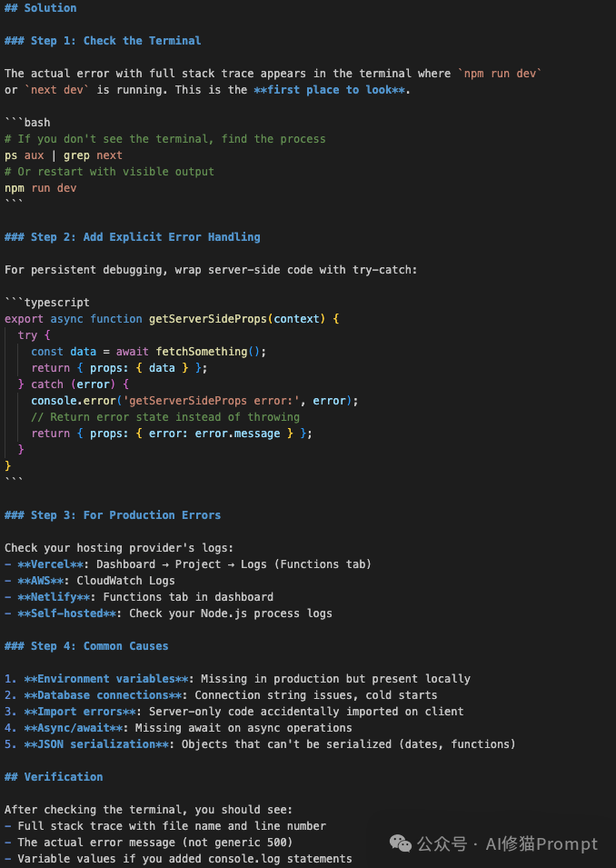Select the 'Step 1: Check the Terminal' heading

(x=103, y=40)
